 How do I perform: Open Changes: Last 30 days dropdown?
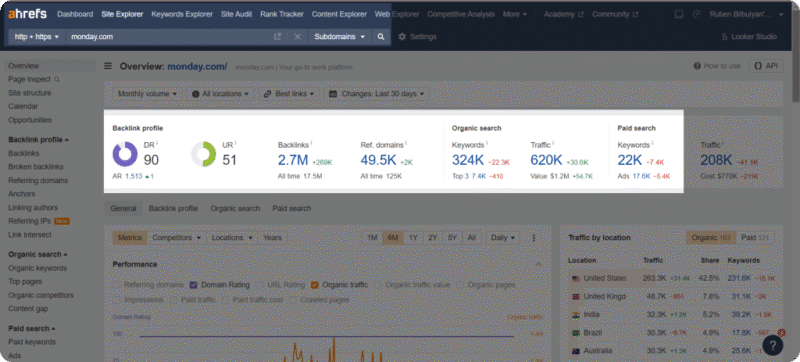point(377,94)
